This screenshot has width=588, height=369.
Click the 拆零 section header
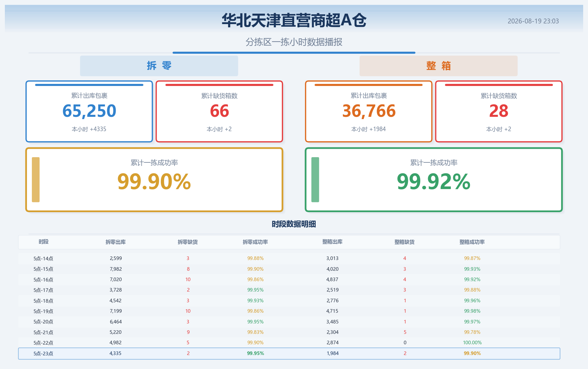pos(159,66)
